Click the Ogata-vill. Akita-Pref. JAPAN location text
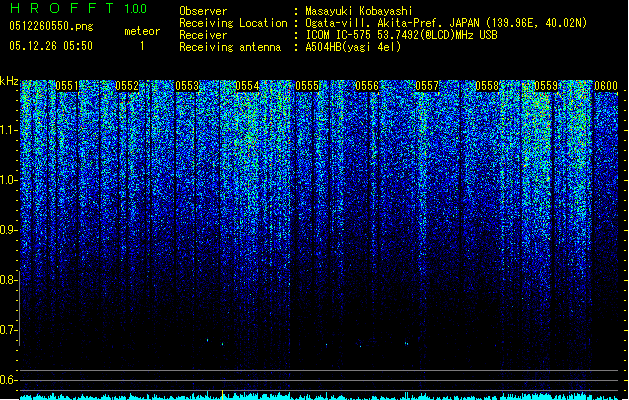 446,23
